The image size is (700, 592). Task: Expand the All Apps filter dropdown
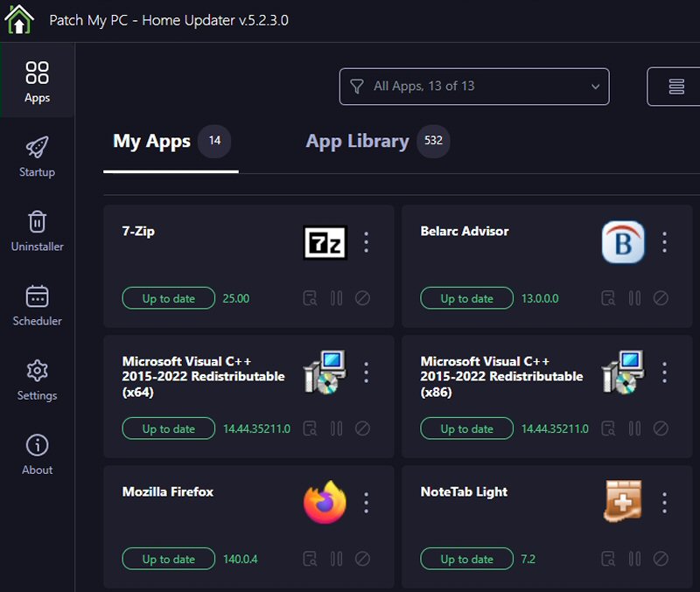[473, 87]
